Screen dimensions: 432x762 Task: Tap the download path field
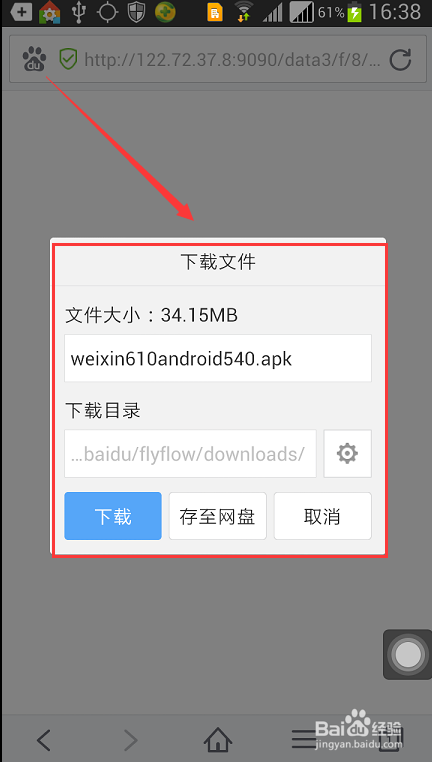coord(190,453)
